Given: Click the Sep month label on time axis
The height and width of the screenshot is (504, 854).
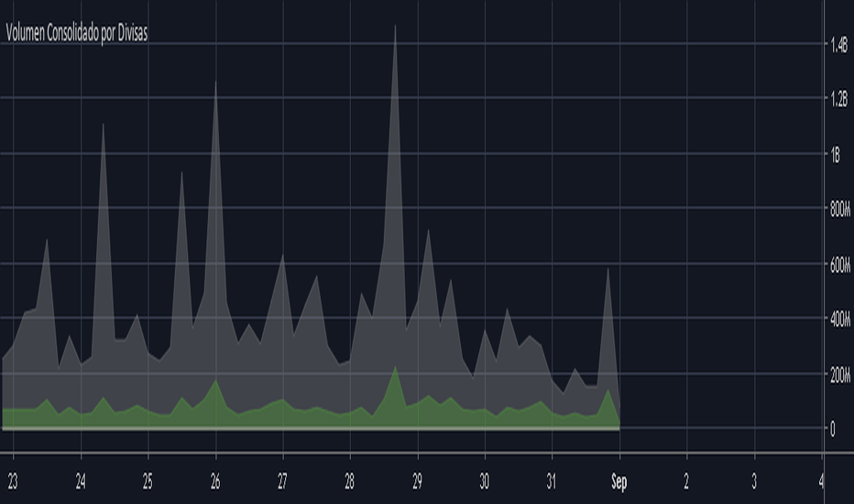Looking at the screenshot, I should click(619, 482).
